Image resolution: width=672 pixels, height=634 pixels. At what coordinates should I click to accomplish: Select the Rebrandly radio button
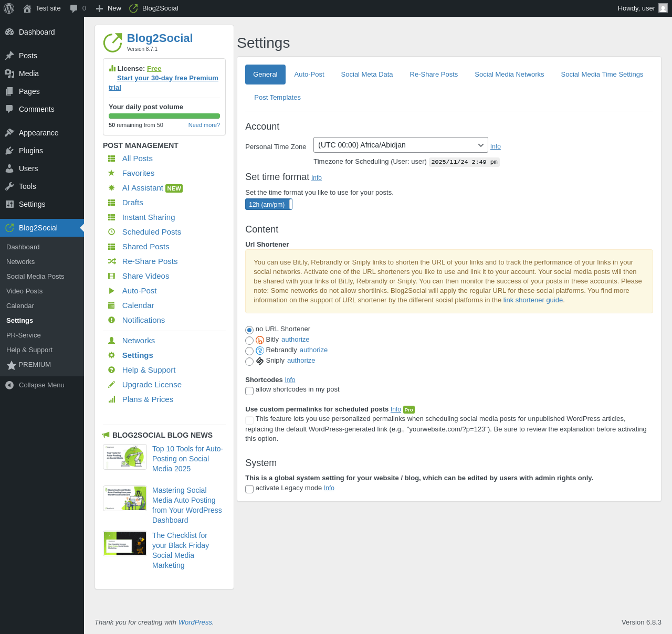pos(249,351)
